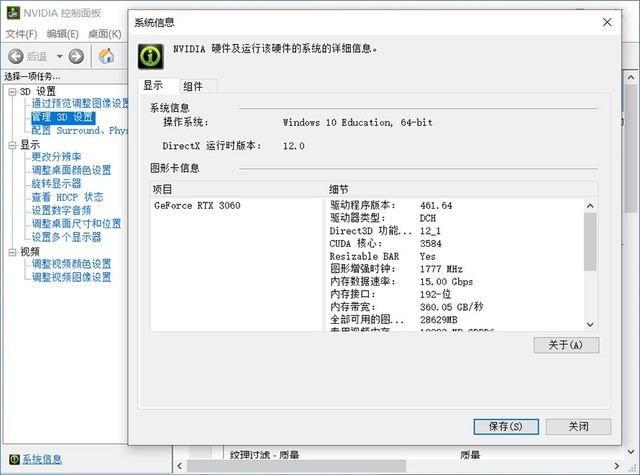
Task: Click the DirectX version value 12.0
Action: (293, 146)
